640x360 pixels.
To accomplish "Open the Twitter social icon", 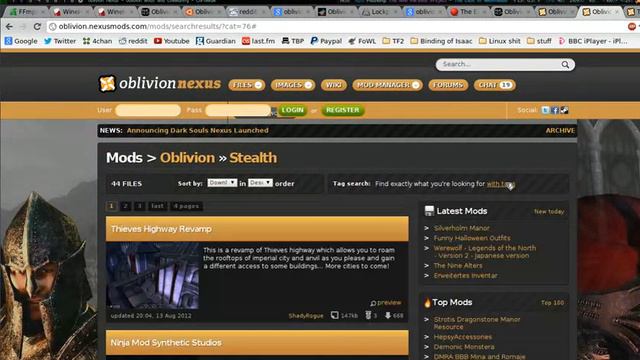I will pyautogui.click(x=545, y=110).
